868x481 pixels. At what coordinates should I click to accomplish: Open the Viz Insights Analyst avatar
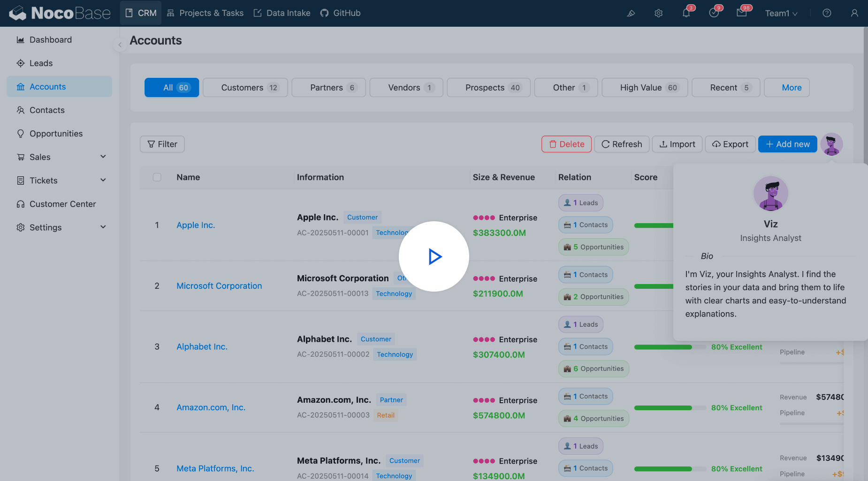point(831,144)
